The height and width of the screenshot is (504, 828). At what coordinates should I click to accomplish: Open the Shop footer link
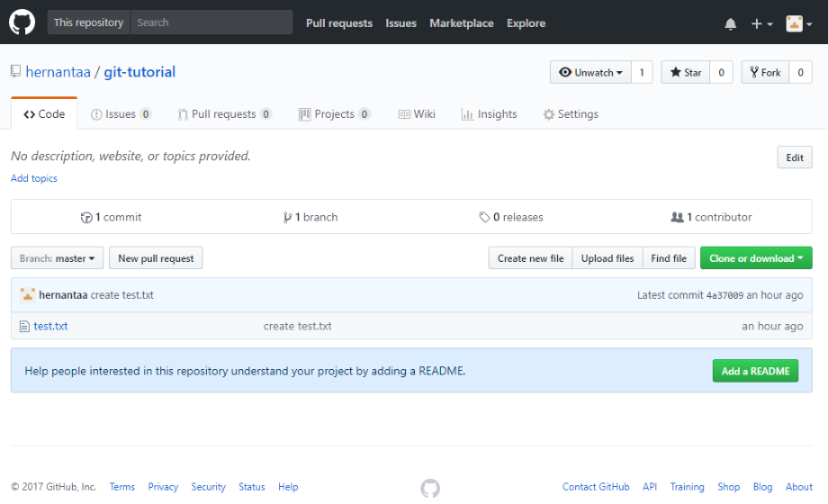click(728, 487)
